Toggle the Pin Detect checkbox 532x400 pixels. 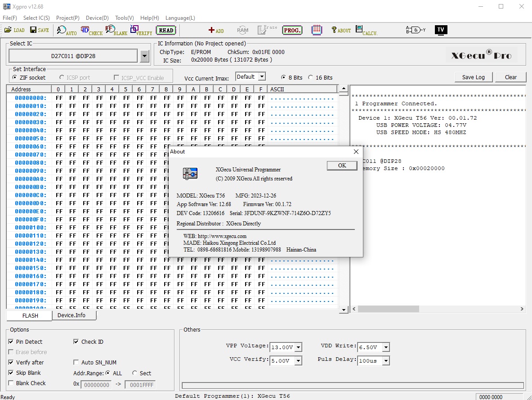[11, 342]
